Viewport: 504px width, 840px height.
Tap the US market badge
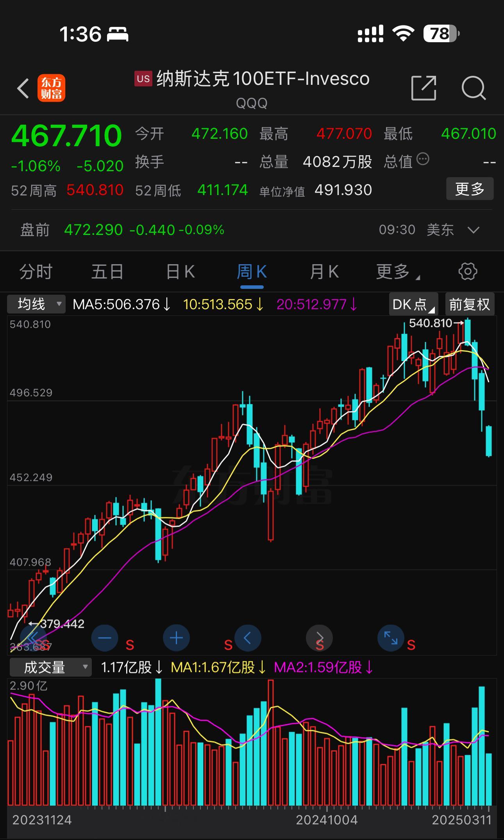tap(143, 79)
